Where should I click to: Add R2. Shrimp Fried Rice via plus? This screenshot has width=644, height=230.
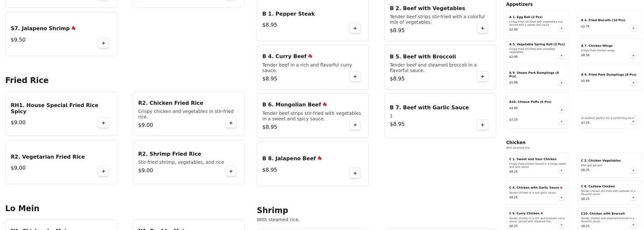point(231,171)
